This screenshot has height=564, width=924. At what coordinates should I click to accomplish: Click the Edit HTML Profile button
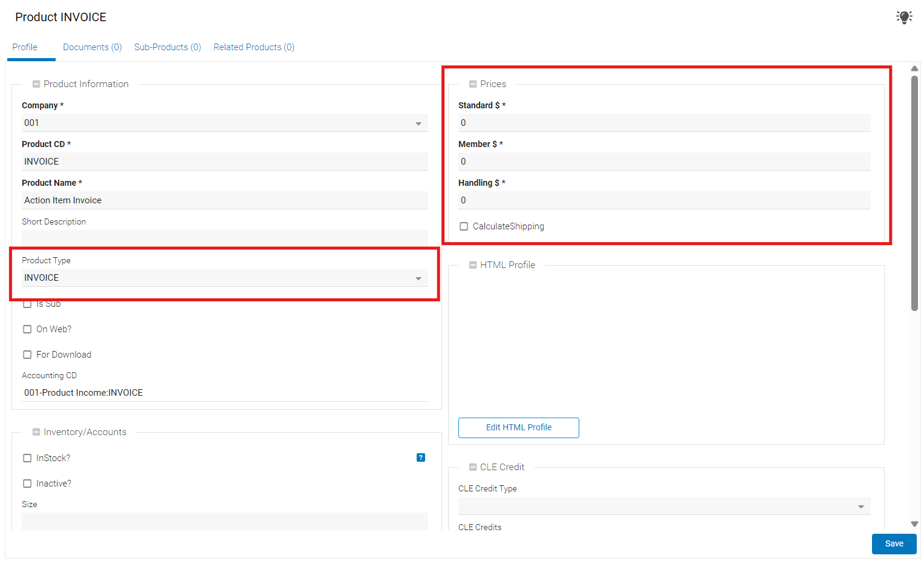[x=519, y=427]
